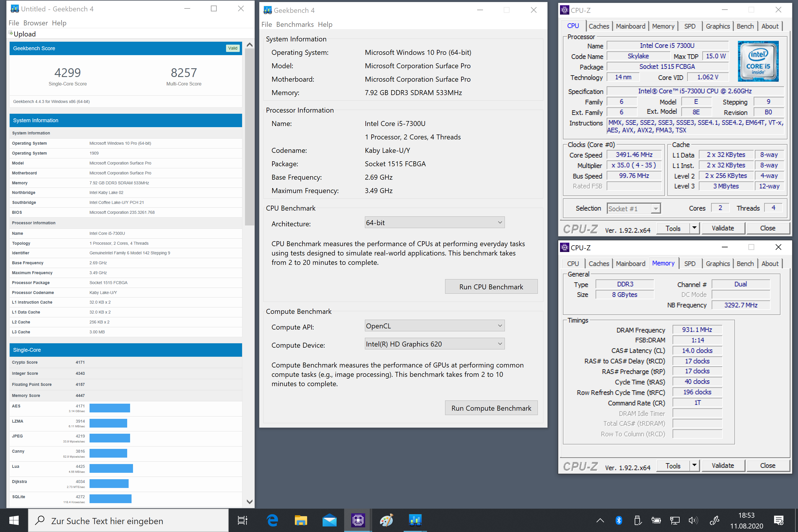
Task: Click the network tray icon
Action: pyautogui.click(x=675, y=520)
